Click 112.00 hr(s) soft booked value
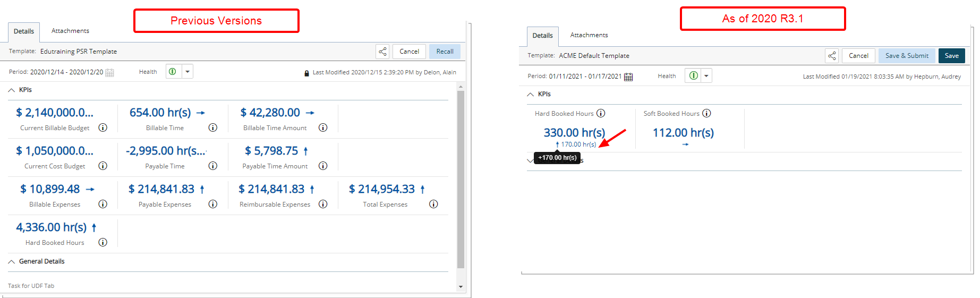This screenshot has width=980, height=298. [x=683, y=133]
